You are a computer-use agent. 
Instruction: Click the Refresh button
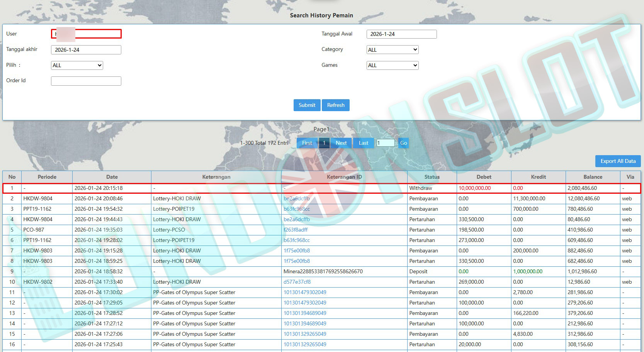(336, 105)
